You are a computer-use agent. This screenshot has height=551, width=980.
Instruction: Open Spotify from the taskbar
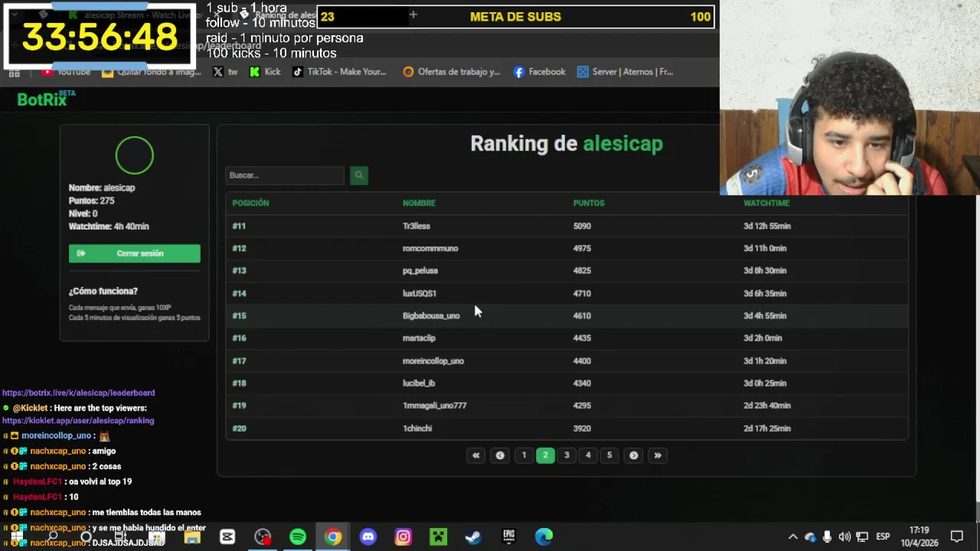(x=298, y=536)
